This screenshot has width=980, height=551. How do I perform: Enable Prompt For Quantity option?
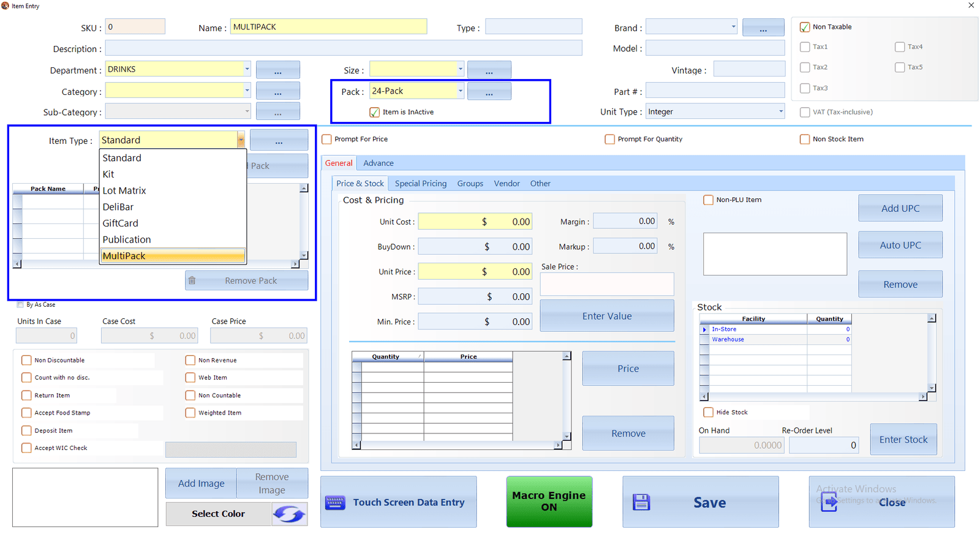coord(609,139)
